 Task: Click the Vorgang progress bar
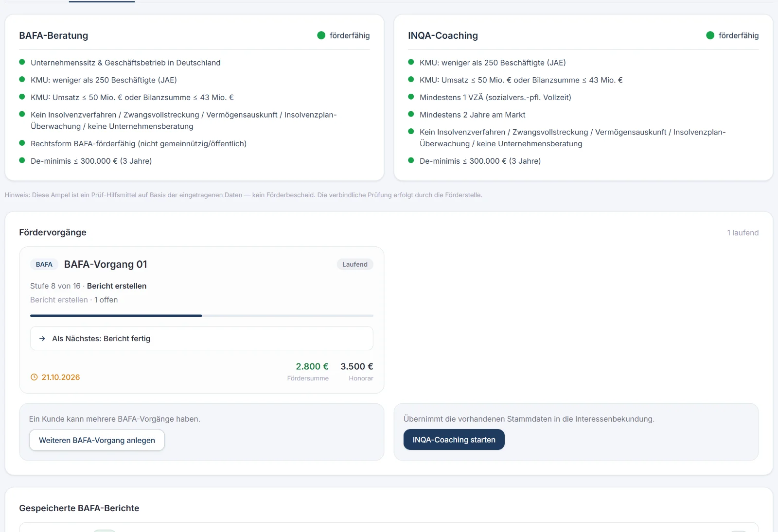pos(202,316)
